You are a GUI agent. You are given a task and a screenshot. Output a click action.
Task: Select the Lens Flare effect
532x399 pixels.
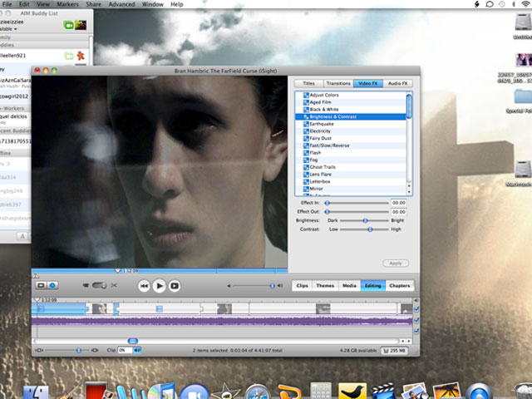tap(351, 174)
